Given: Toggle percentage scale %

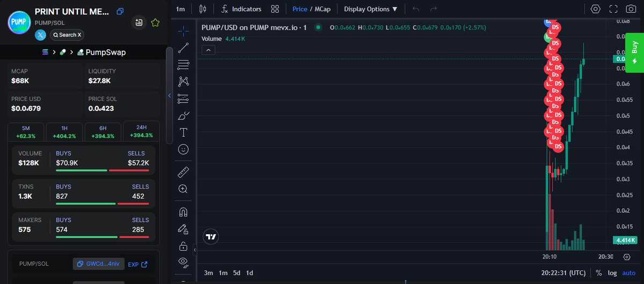Looking at the screenshot, I should pos(598,273).
